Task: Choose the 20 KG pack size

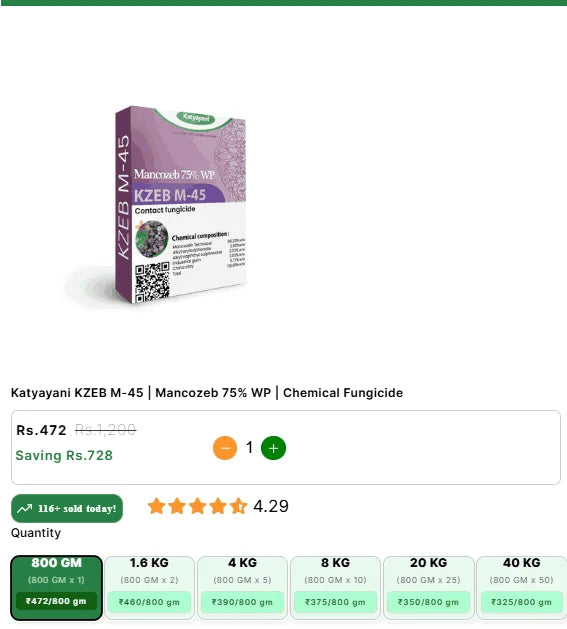Action: point(429,588)
